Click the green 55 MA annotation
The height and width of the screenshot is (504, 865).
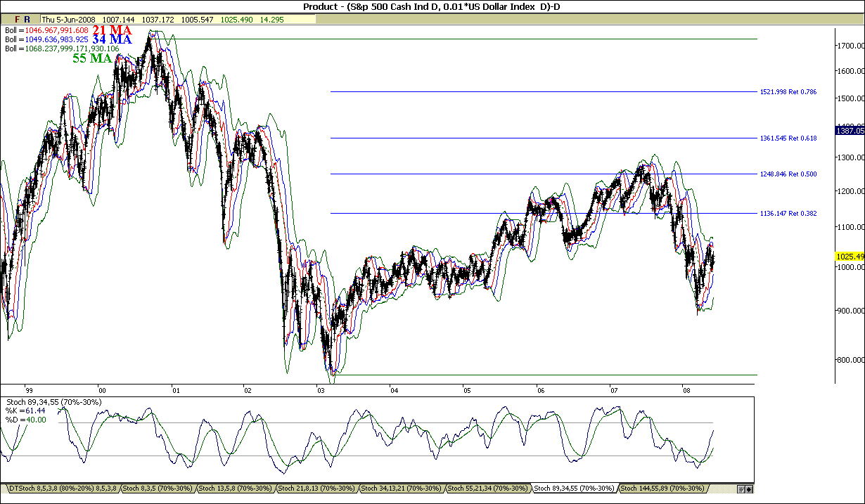92,59
